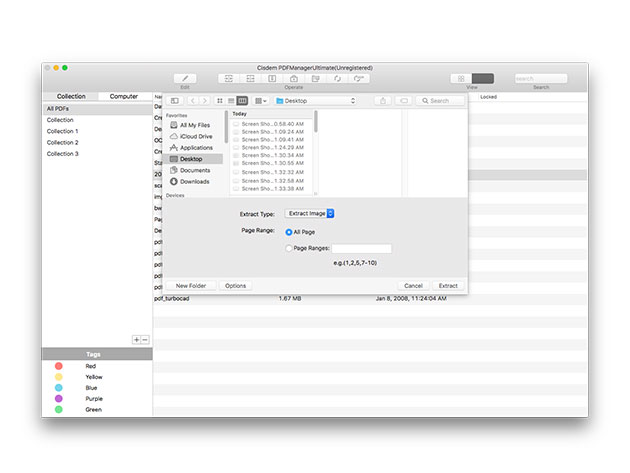Image resolution: width=630 pixels, height=473 pixels.
Task: Select Documents in Favorites
Action: 195,170
